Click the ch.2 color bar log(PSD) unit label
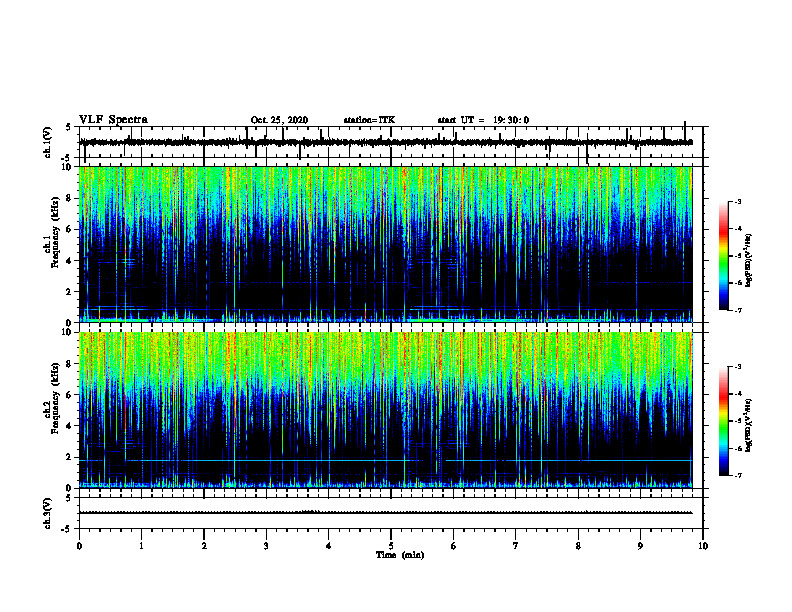The height and width of the screenshot is (612, 792). 749,425
